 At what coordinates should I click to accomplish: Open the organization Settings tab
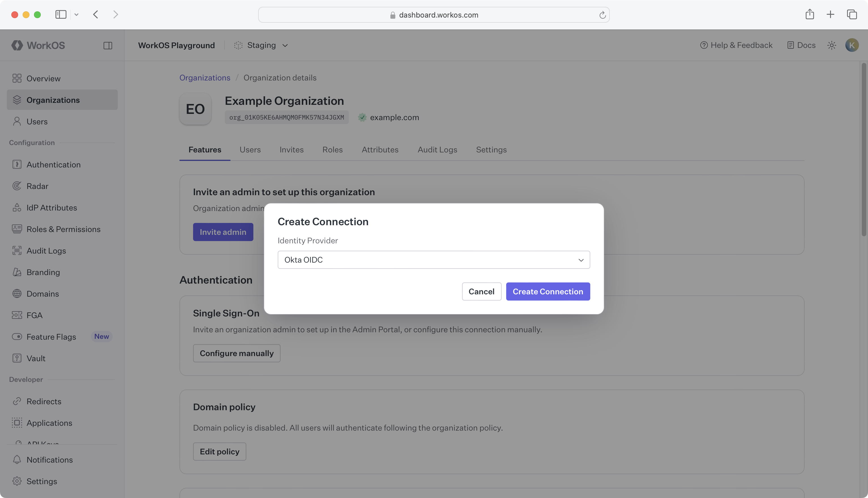(491, 150)
